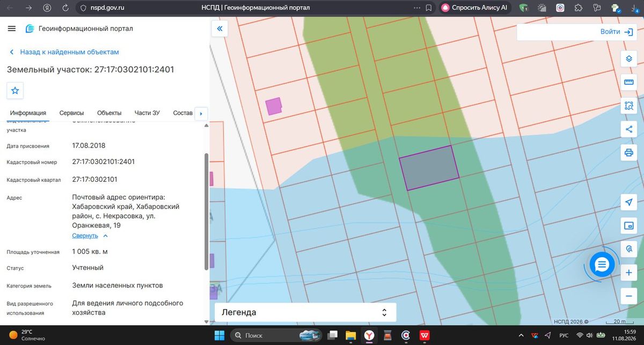Click cadastral number 27:17:0302101:2401 value
Screen dimensions: 644x345
(x=103, y=162)
